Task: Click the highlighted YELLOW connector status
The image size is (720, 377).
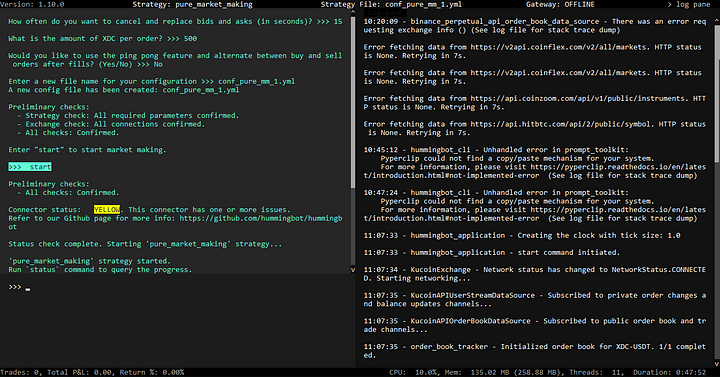Action: coord(107,209)
